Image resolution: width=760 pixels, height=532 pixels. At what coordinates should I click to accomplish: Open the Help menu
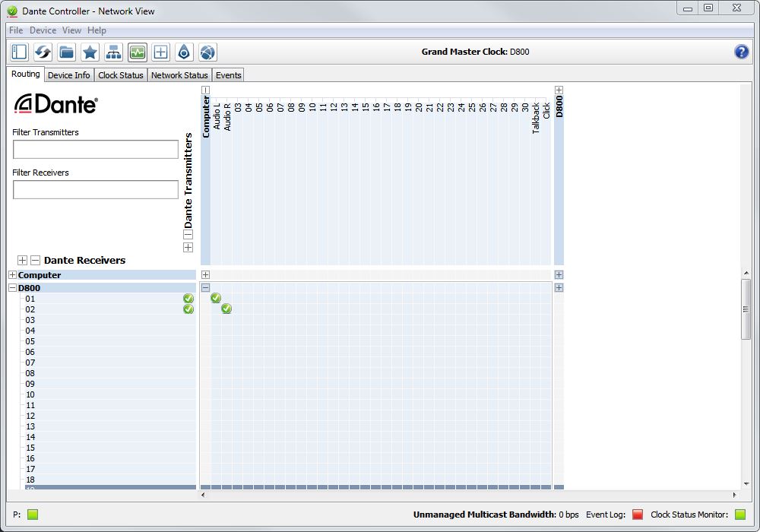click(x=97, y=30)
